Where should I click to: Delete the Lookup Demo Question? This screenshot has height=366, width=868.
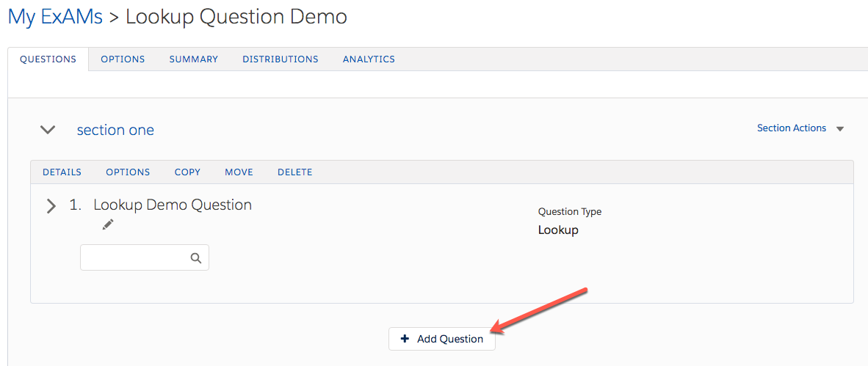tap(294, 172)
